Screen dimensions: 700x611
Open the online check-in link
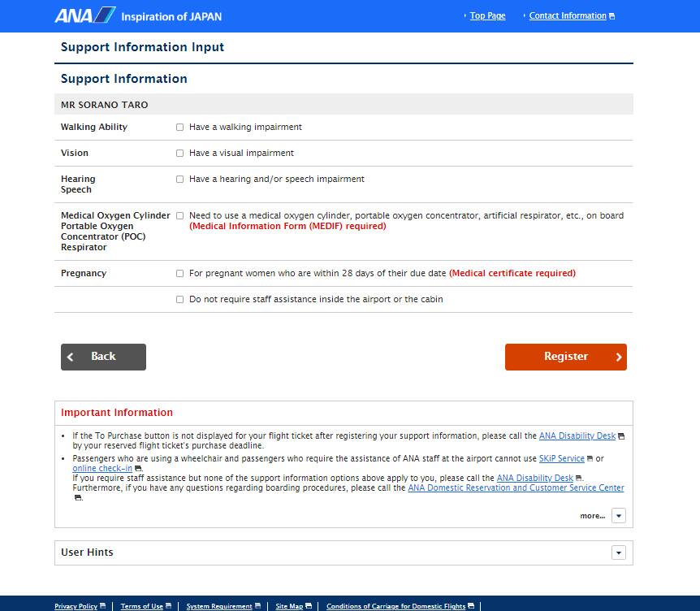102,469
